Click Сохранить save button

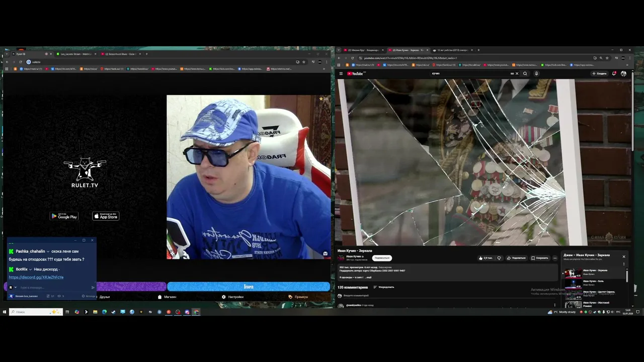pos(540,258)
